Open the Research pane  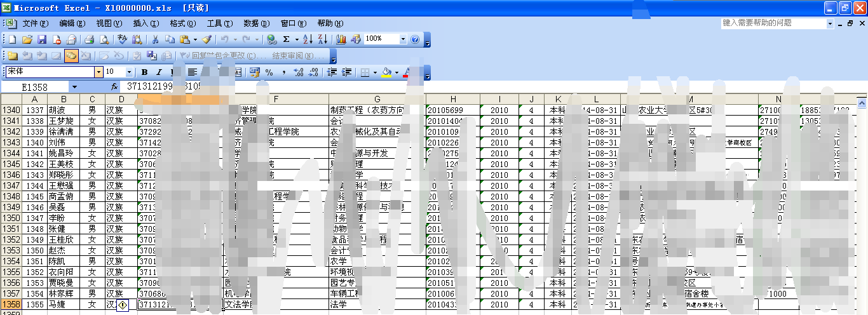point(137,39)
